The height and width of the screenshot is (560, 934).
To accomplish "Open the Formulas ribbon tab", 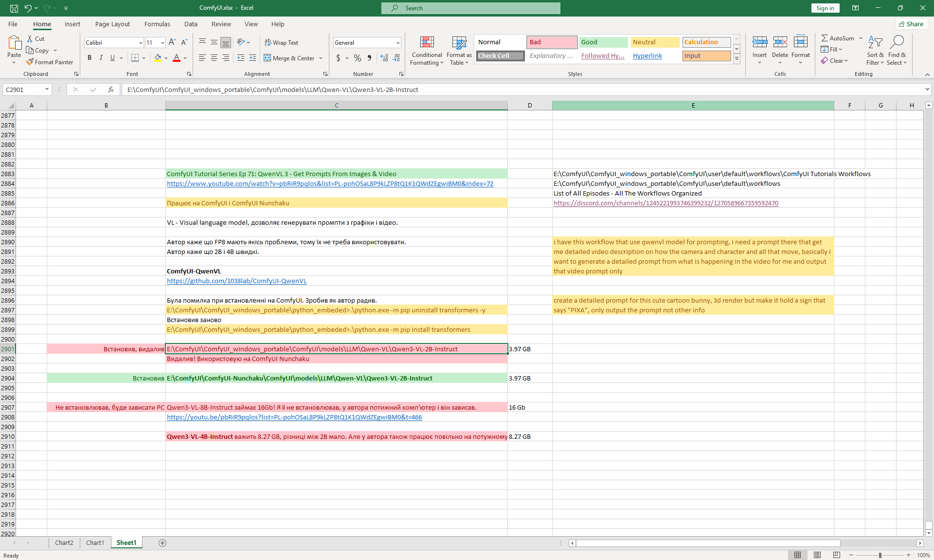I will click(x=157, y=24).
